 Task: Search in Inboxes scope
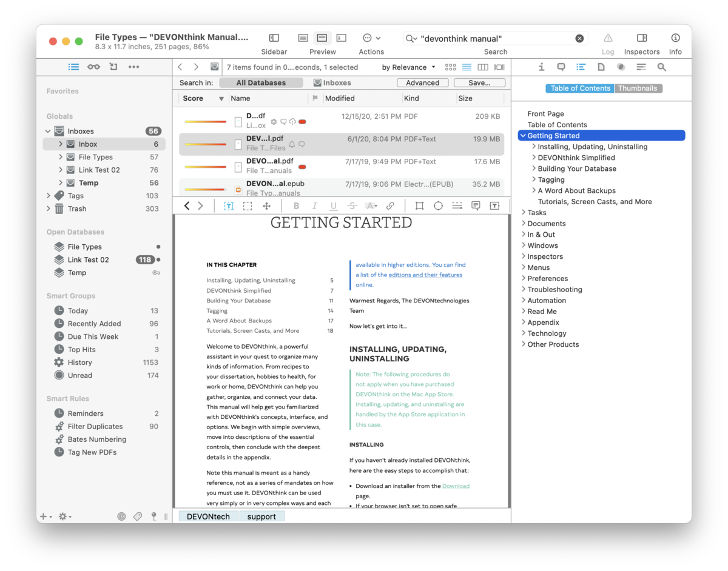pyautogui.click(x=332, y=83)
